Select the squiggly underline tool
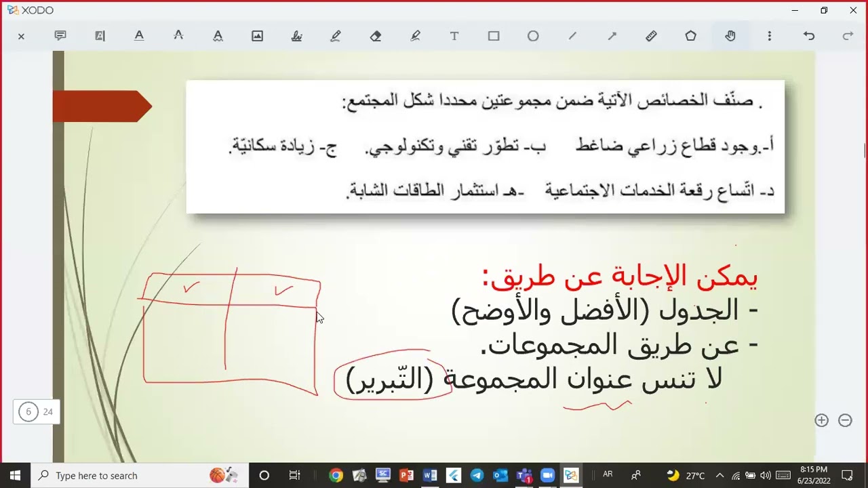Screen dimensions: 868x488 point(218,36)
